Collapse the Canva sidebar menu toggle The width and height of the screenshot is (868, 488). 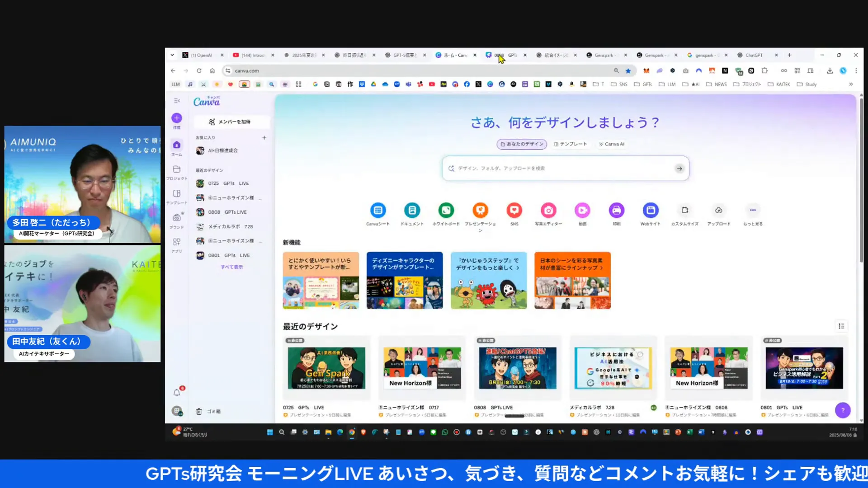point(177,101)
